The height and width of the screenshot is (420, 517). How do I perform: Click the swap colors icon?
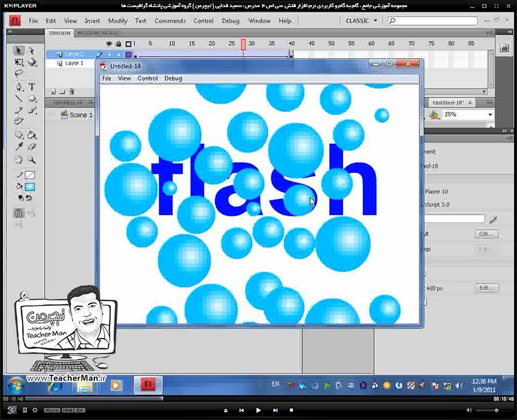[29, 198]
